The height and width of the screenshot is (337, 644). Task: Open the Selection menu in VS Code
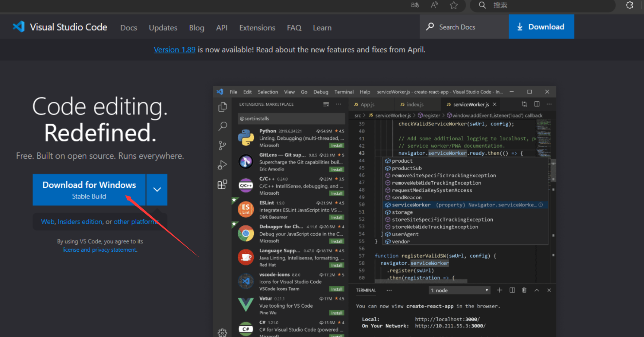268,92
